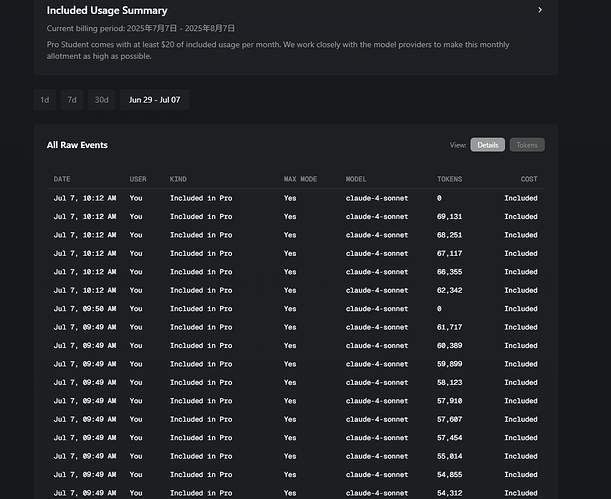Click the TOKENS column header
611x499 pixels.
pyautogui.click(x=450, y=179)
